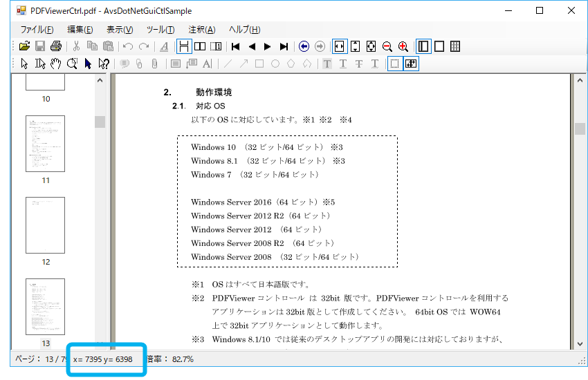Toggle single page continuous layout
This screenshot has height=380, width=588.
pos(184,46)
